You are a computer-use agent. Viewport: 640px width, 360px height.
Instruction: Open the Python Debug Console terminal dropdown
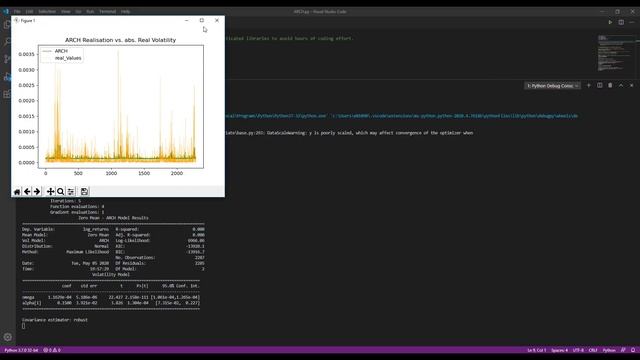click(x=552, y=86)
